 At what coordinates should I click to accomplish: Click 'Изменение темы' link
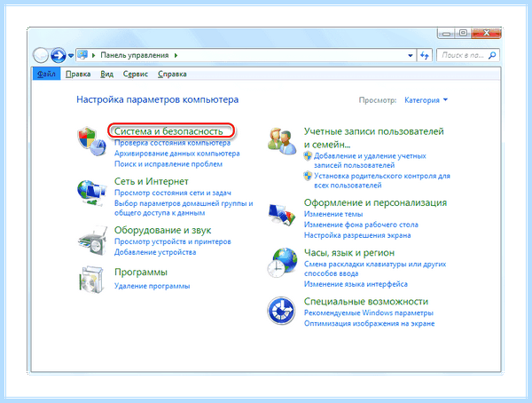(x=333, y=214)
